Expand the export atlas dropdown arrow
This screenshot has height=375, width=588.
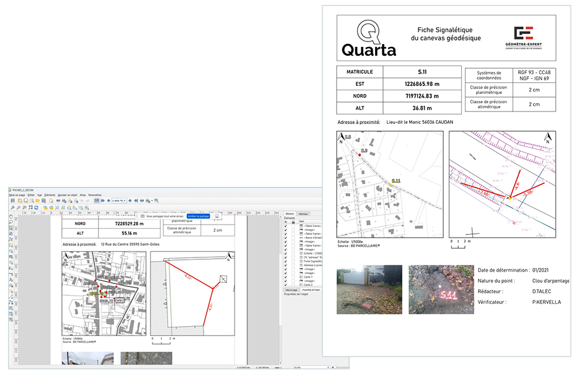pyautogui.click(x=152, y=200)
